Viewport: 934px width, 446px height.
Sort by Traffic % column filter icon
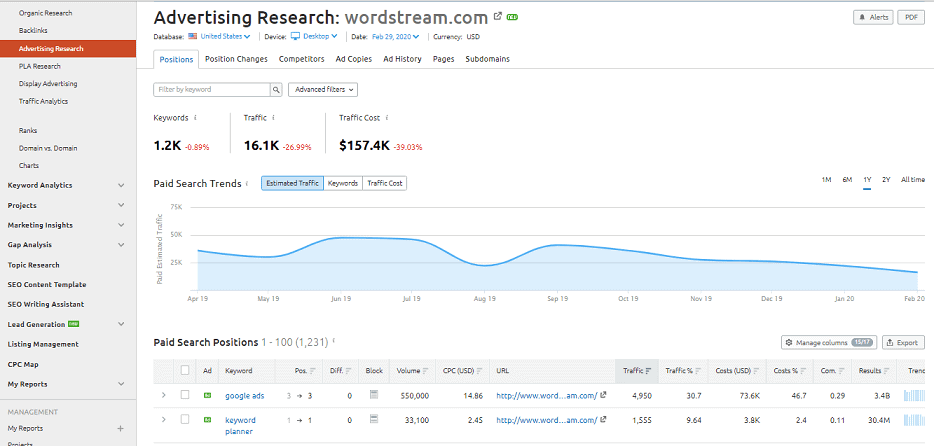click(698, 371)
